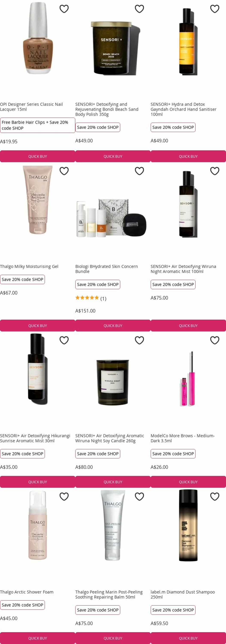View five-star rating on Biologi bundle
The height and width of the screenshot is (644, 226).
pos(87,298)
